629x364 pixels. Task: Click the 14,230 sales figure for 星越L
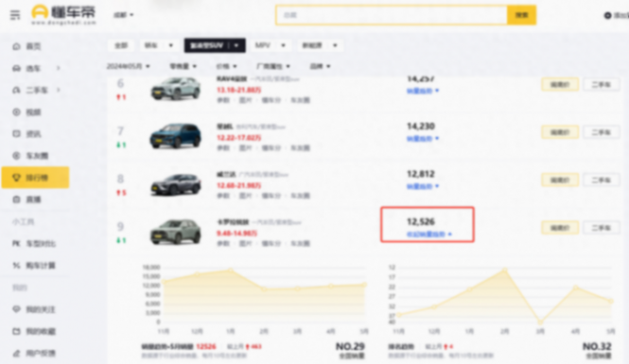421,127
